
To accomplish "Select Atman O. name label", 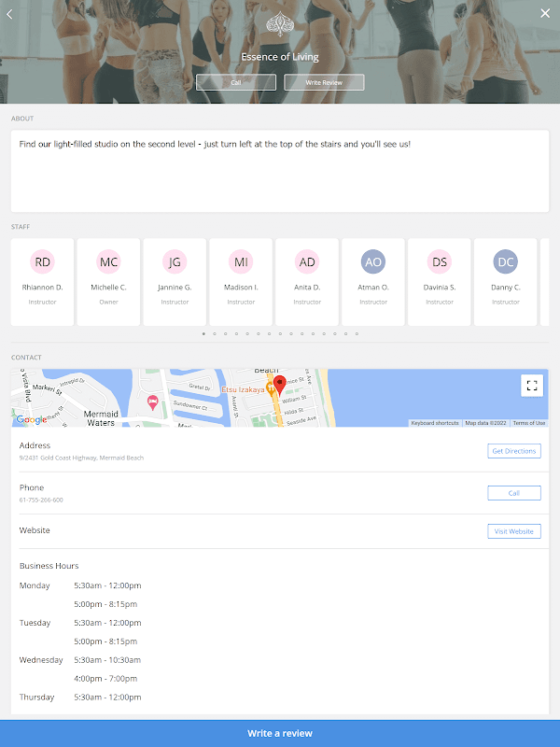I will (373, 288).
